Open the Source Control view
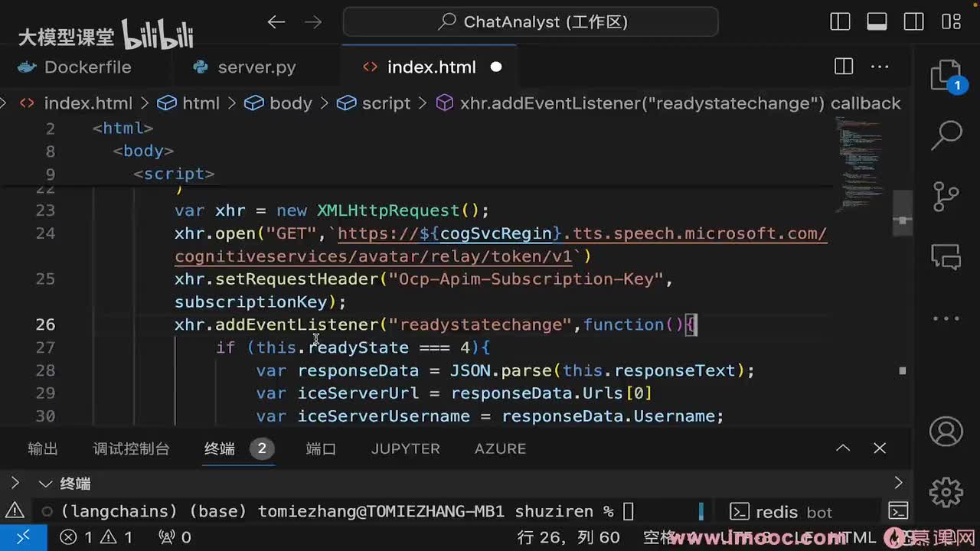 [946, 196]
